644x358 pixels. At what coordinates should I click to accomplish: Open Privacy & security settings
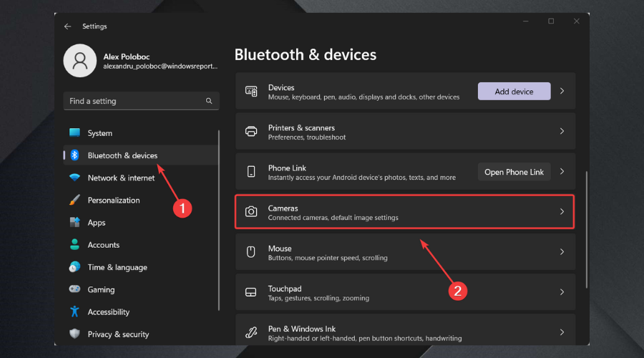(141, 334)
